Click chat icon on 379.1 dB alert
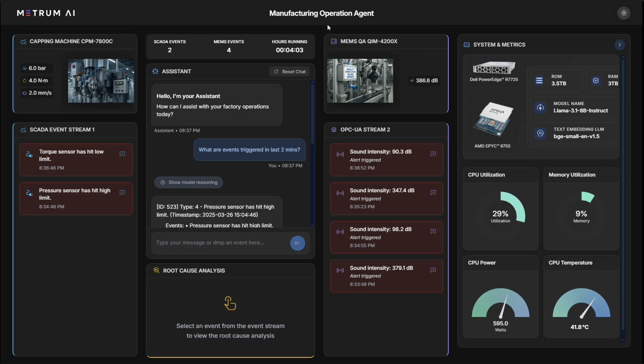 point(433,270)
